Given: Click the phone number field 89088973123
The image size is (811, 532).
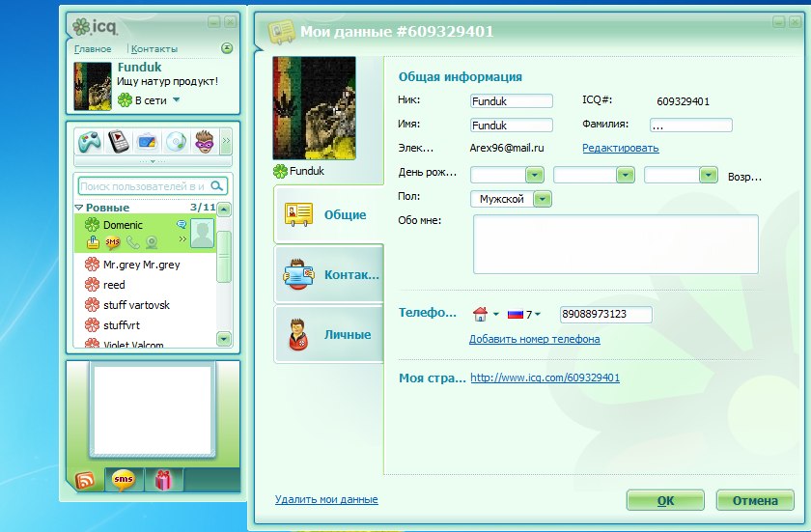Looking at the screenshot, I should click(605, 315).
